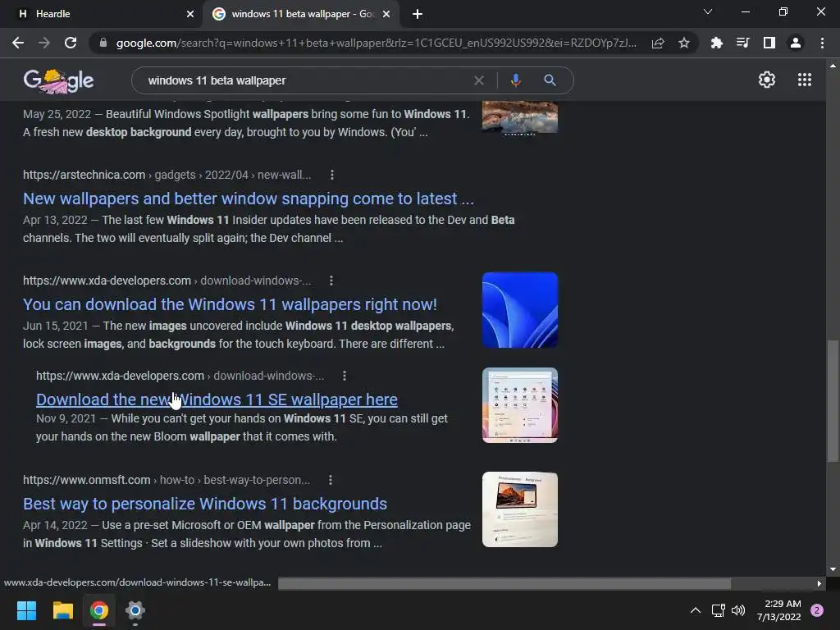The width and height of the screenshot is (840, 630).
Task: Open the Chrome profile icon
Action: click(x=796, y=43)
